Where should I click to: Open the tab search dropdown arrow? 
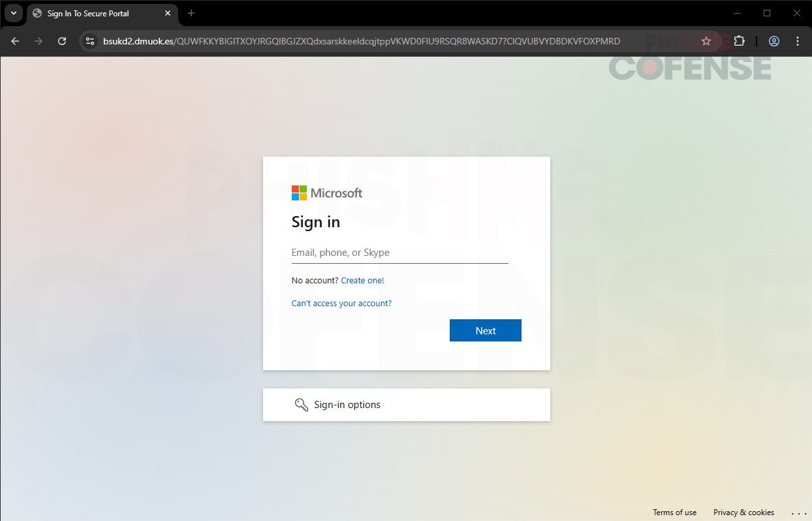pyautogui.click(x=14, y=13)
